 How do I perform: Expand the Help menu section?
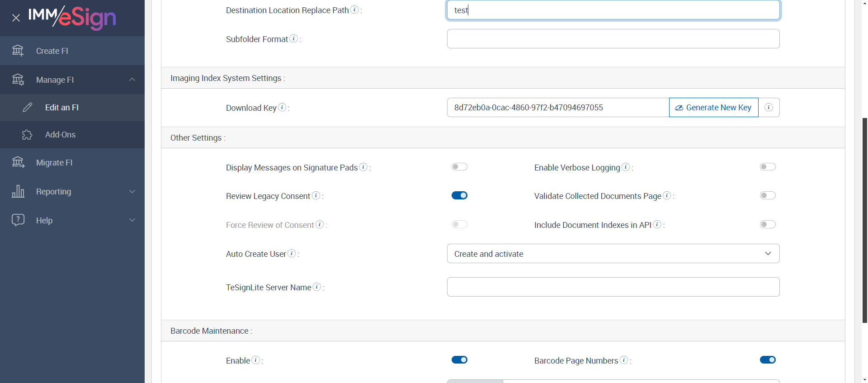click(x=132, y=220)
